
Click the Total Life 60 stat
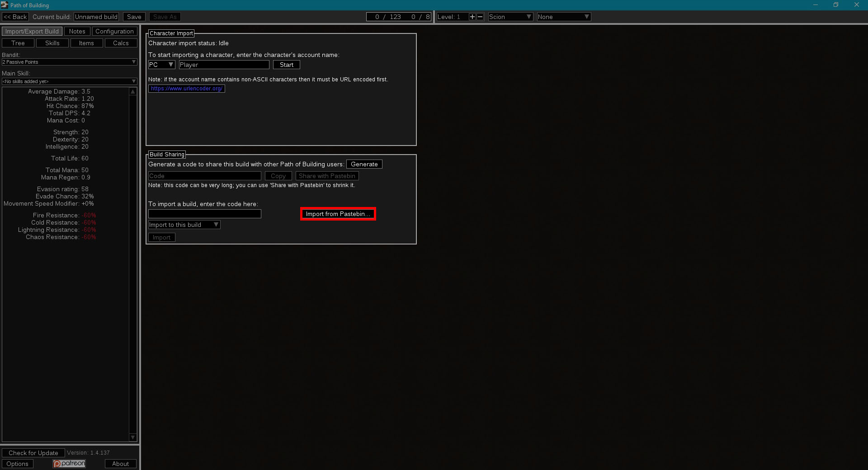click(x=70, y=158)
